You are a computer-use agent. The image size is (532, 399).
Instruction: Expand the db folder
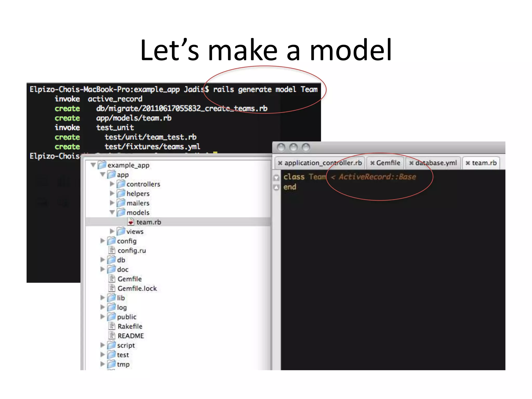point(103,260)
